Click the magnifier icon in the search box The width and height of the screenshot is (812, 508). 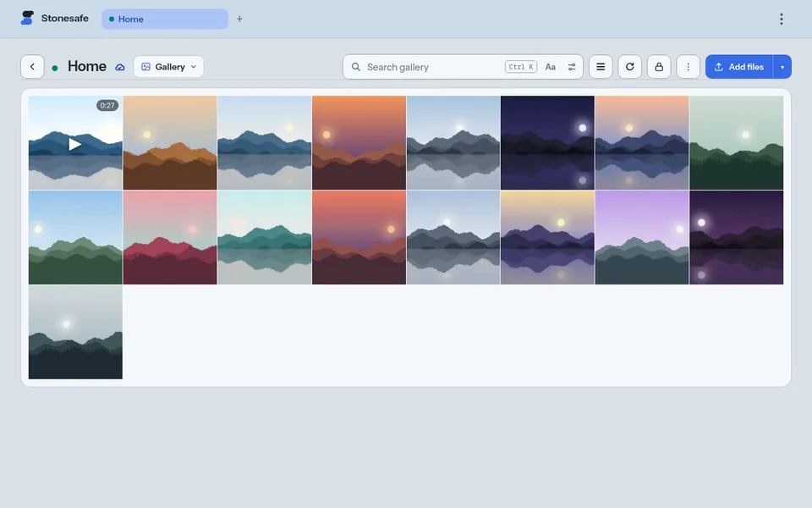point(356,67)
